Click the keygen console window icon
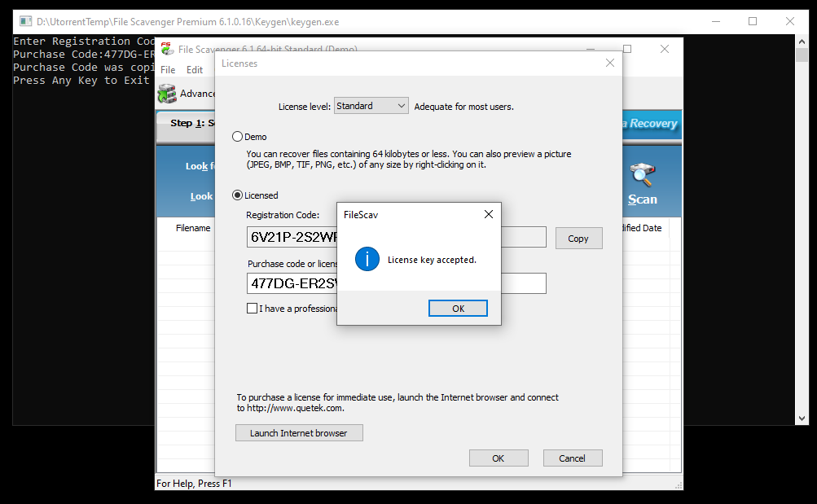This screenshot has width=817, height=504. [25, 21]
